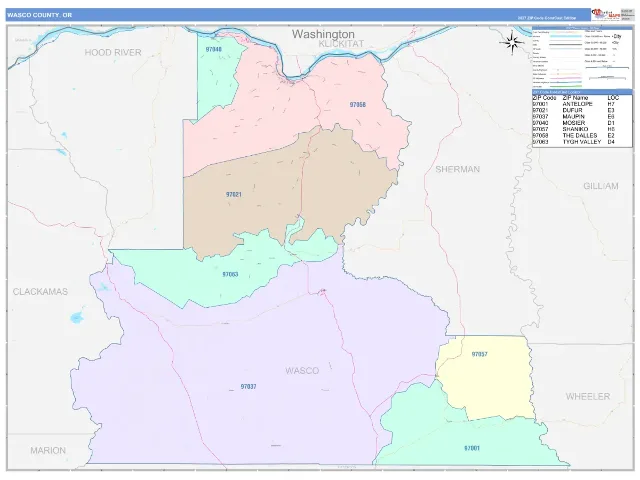Select the 97037 ZIP code region label
This screenshot has width=640, height=480.
click(248, 387)
